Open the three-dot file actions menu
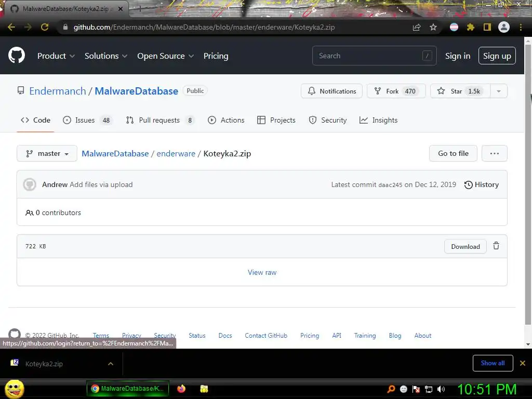The image size is (532, 399). tap(495, 153)
